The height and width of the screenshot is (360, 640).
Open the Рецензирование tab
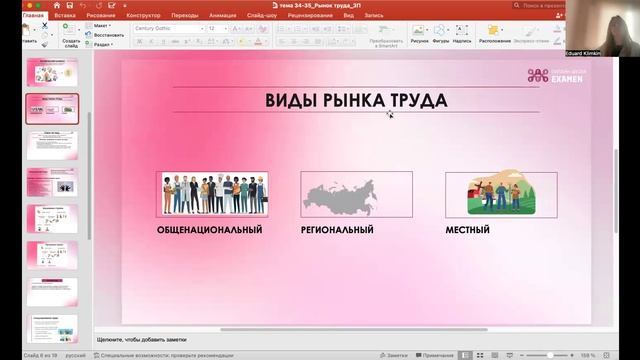coord(310,16)
